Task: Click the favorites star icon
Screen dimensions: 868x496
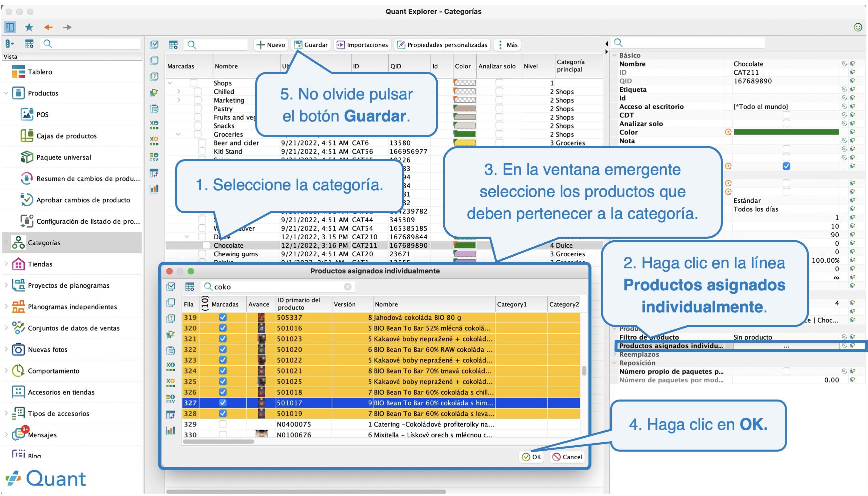Action: 29,27
